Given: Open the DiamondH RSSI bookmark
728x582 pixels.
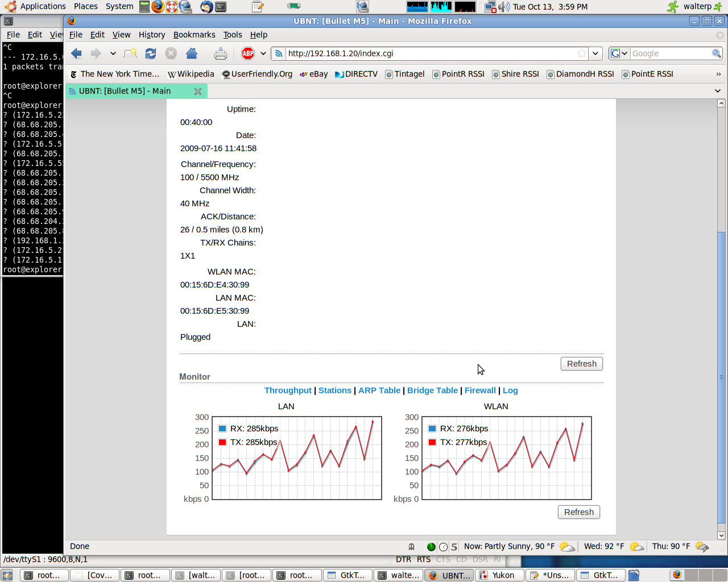Looking at the screenshot, I should 580,74.
